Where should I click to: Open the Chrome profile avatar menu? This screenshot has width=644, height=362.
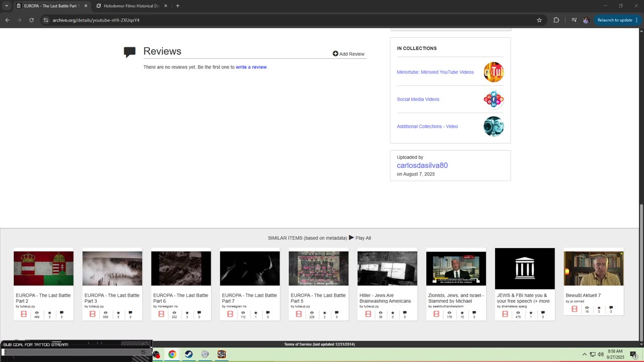[x=586, y=20]
